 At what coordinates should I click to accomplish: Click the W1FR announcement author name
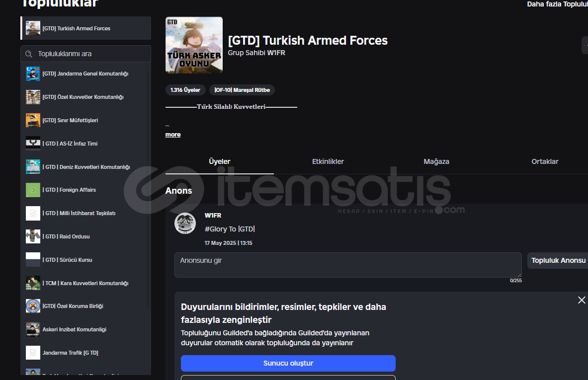213,216
